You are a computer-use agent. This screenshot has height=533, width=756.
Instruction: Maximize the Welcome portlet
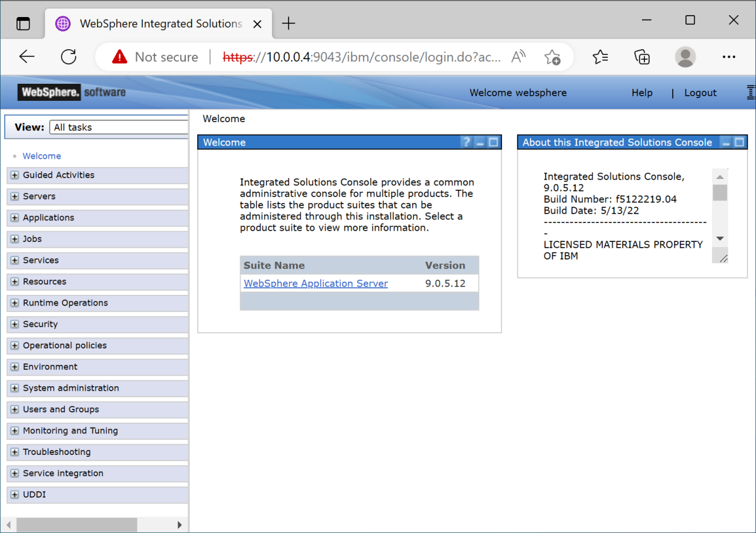(492, 142)
